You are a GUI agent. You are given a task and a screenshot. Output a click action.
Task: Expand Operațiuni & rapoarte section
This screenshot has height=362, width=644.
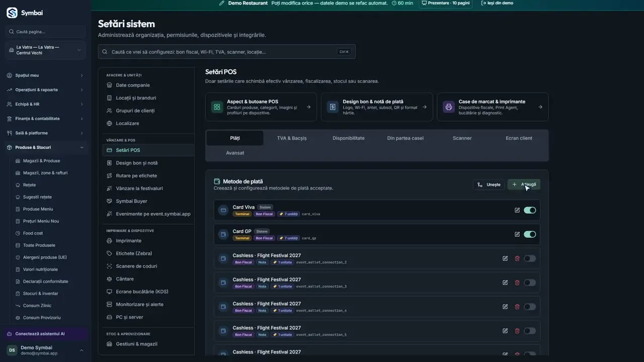[x=45, y=90]
